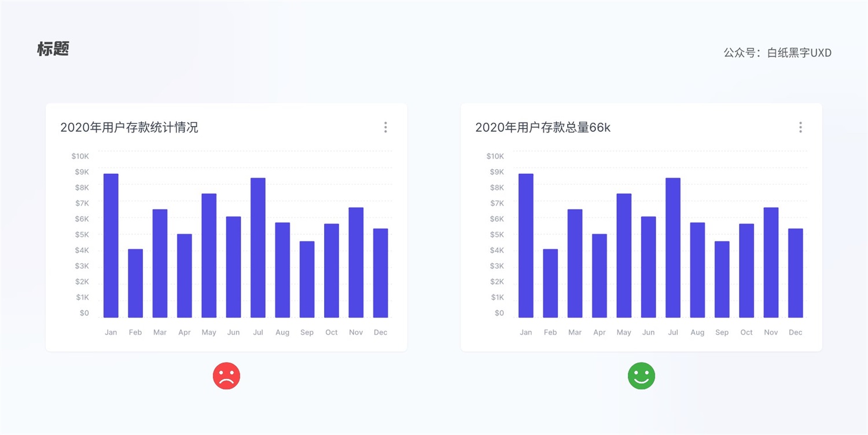This screenshot has width=868, height=435.
Task: Select the May bar in the 总量66k chart
Action: (x=624, y=255)
